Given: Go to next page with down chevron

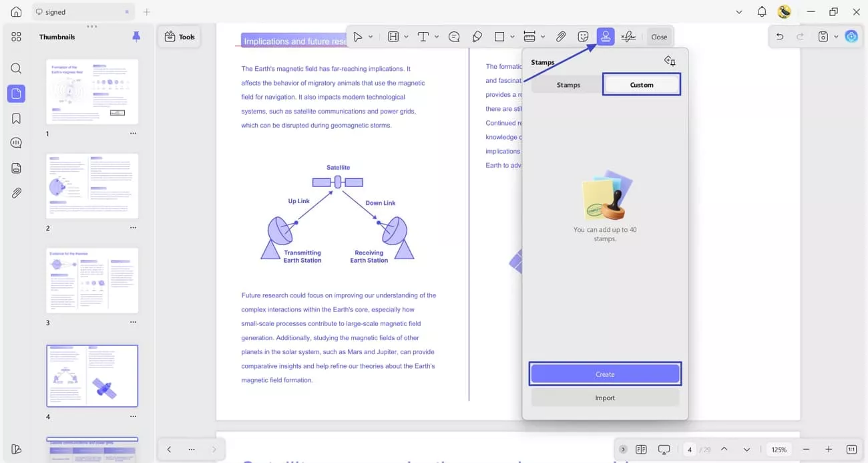Looking at the screenshot, I should coord(746,450).
